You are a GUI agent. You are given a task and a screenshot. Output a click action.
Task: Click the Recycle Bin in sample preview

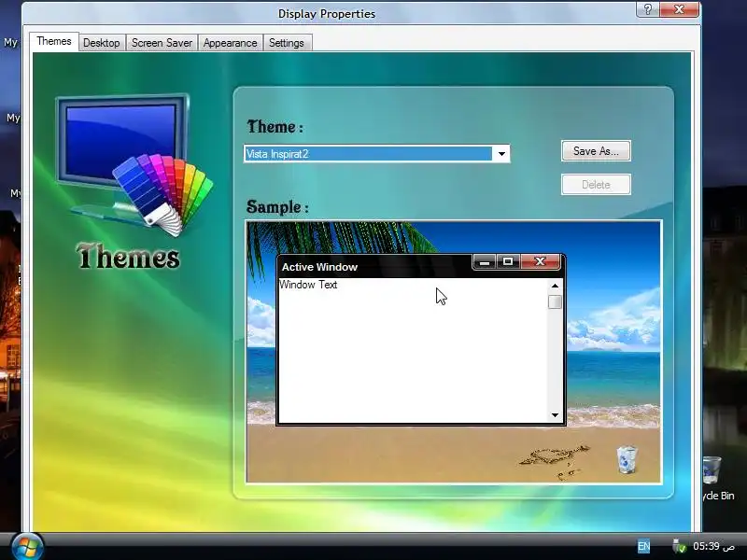tap(627, 459)
